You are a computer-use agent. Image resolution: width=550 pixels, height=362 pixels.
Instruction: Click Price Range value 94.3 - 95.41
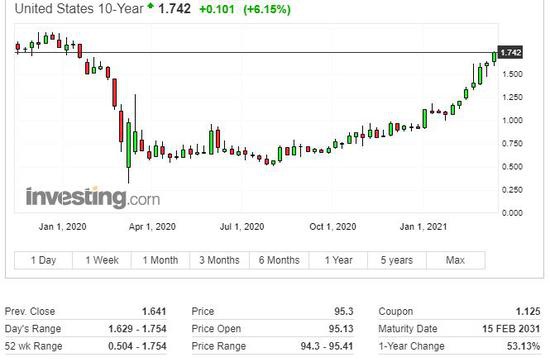click(x=327, y=346)
